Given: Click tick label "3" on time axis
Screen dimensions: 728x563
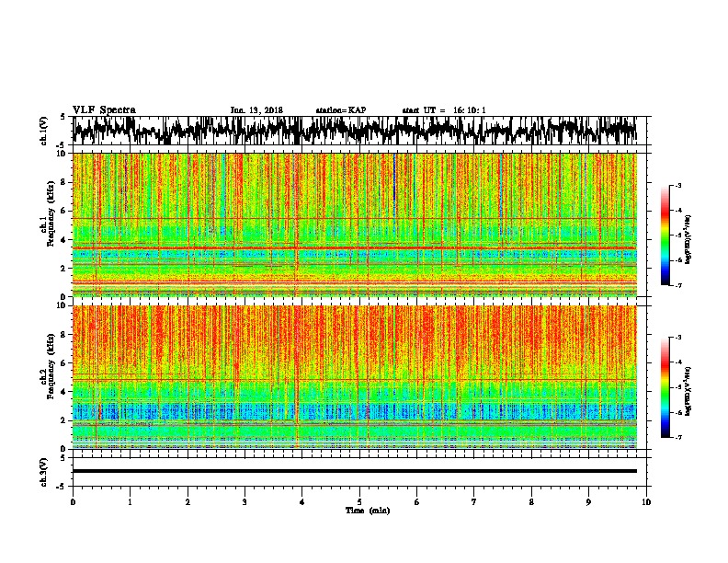Looking at the screenshot, I should 245,502.
